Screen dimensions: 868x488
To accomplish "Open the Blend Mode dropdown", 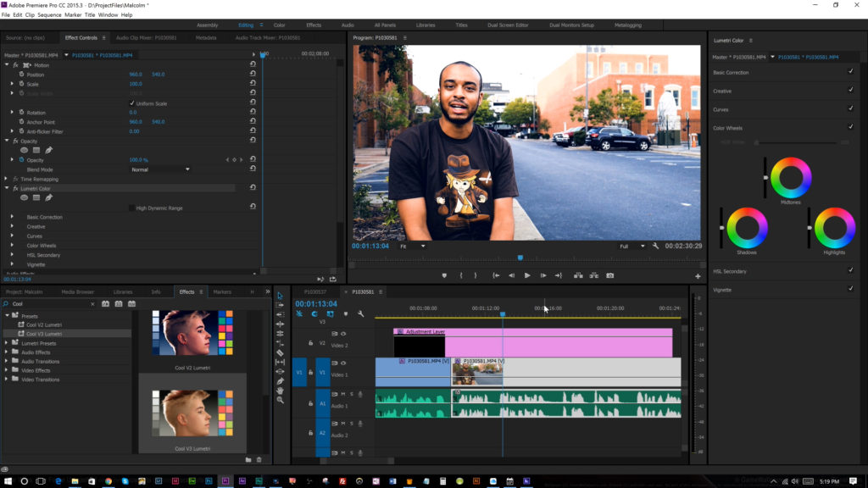I will point(160,169).
